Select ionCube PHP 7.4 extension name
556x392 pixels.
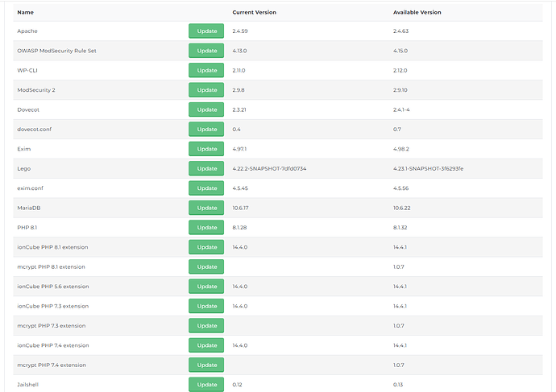(53, 345)
